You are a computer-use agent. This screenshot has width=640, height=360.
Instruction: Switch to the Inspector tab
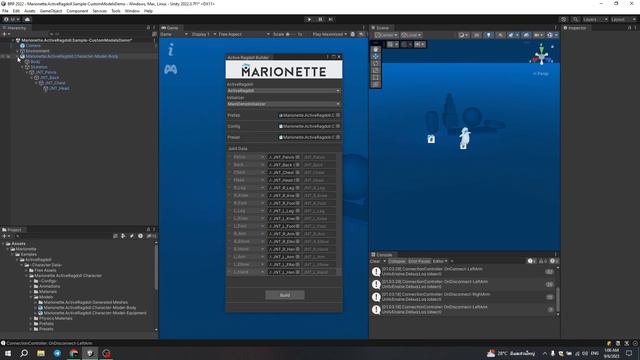pos(575,28)
